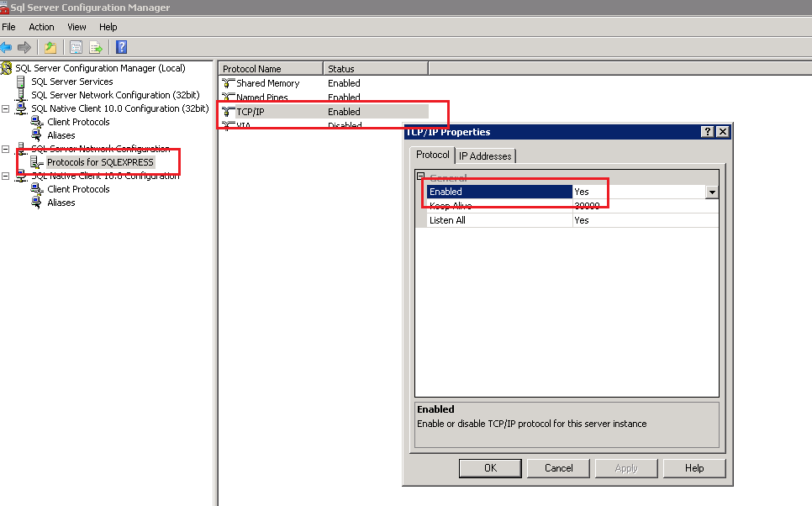812x506 pixels.
Task: Click the Help button in the dialog
Action: pyautogui.click(x=693, y=467)
